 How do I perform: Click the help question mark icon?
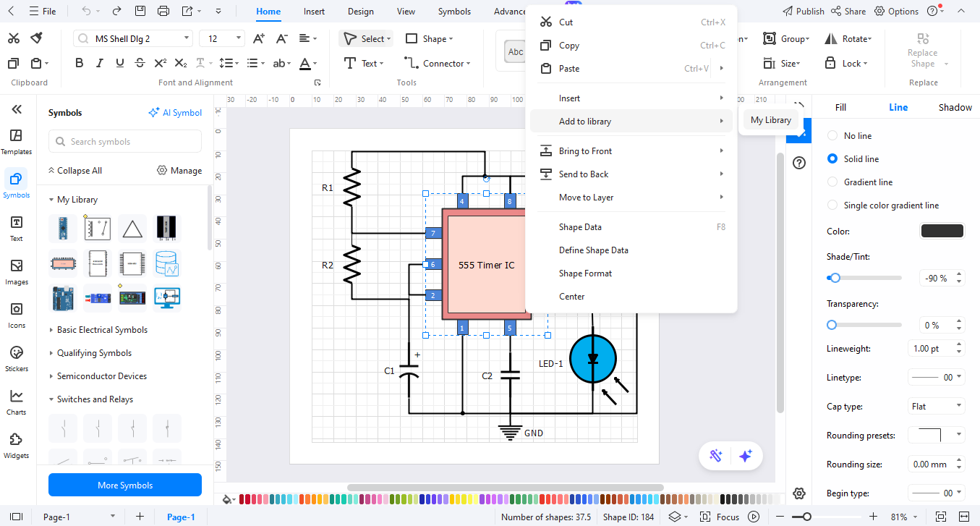(x=799, y=163)
